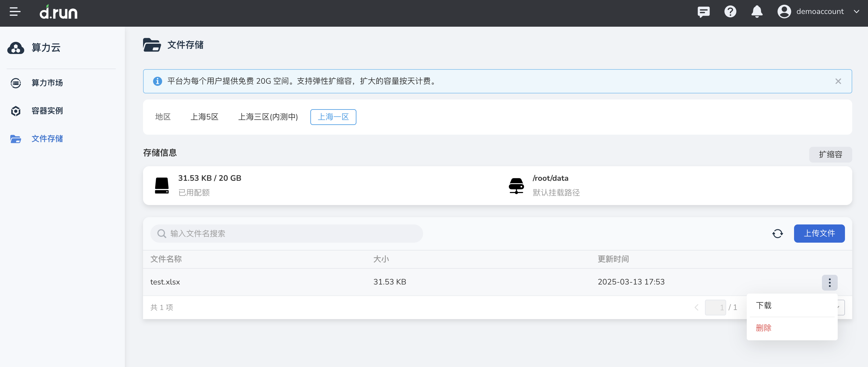The image size is (868, 367).
Task: Click the 上传文件 button
Action: click(819, 234)
